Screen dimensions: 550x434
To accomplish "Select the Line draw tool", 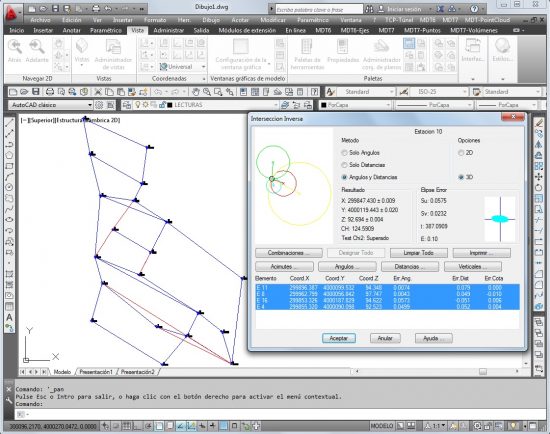I will (9, 122).
